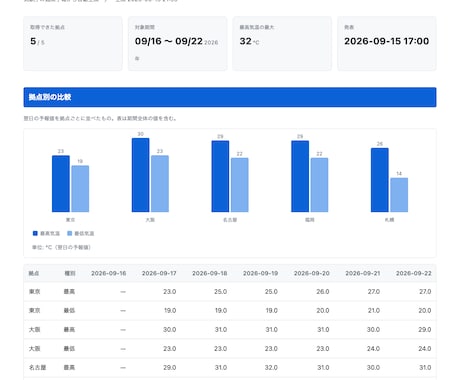Click the 拠点 column header in the table
This screenshot has height=380, width=460.
click(34, 273)
